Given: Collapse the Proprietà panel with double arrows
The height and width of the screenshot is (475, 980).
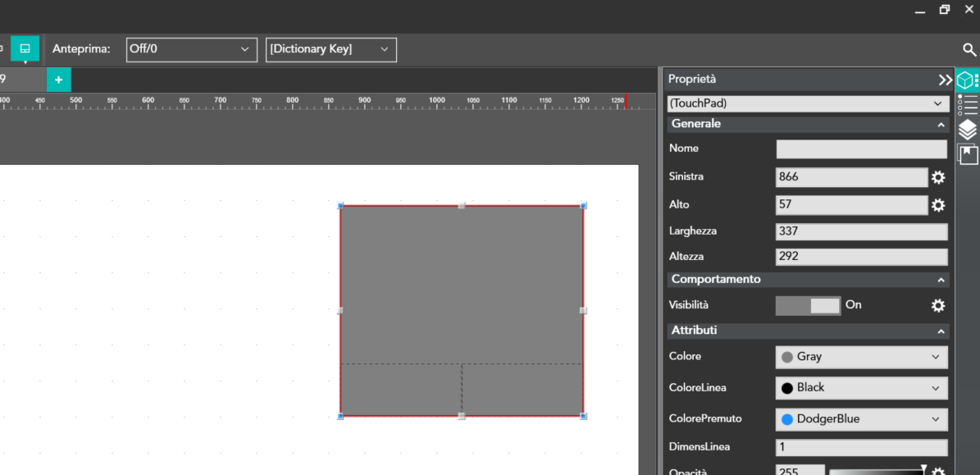Looking at the screenshot, I should click(x=945, y=80).
